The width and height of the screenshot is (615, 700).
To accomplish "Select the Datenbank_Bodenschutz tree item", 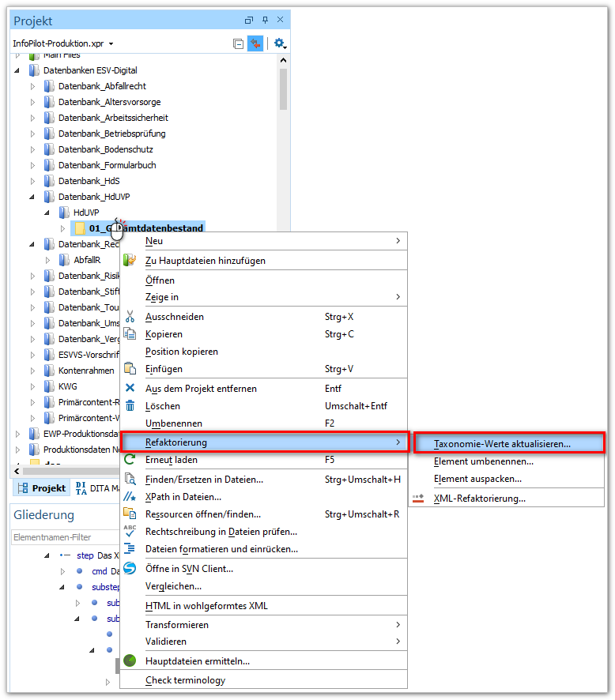I will pyautogui.click(x=105, y=149).
